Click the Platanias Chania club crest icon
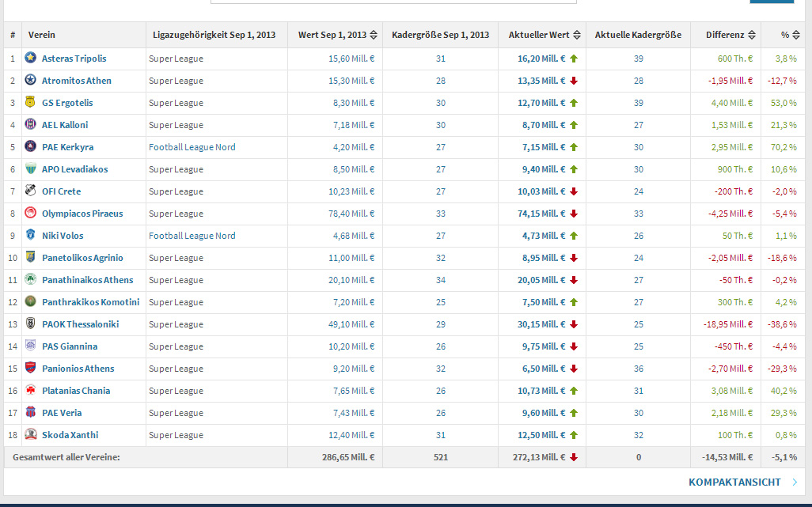Screen dimensions: 812x507 coord(31,390)
